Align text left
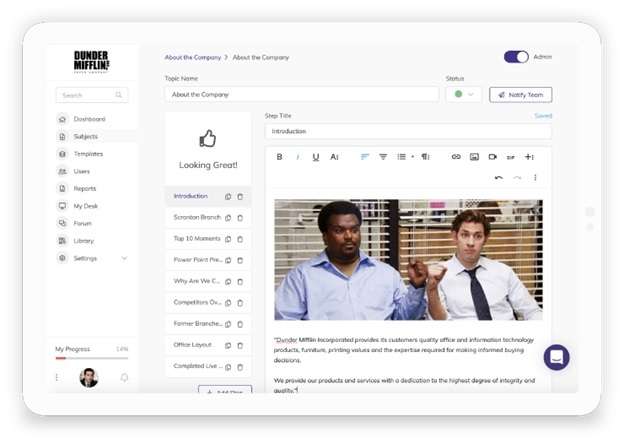624x439 pixels. point(365,157)
